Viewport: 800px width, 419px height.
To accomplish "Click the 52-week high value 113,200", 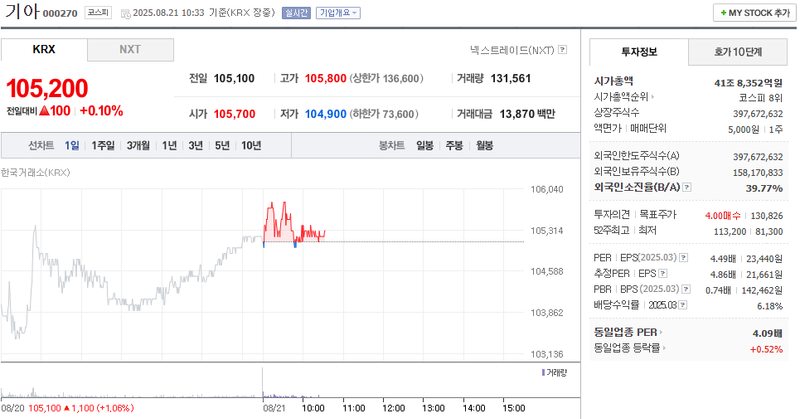I will tap(730, 232).
